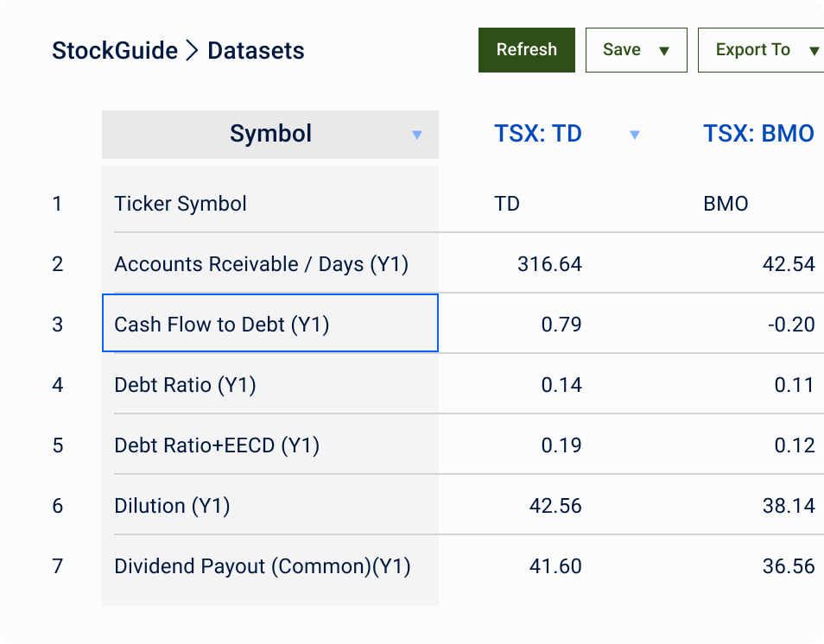Select the Debt Ratio+EECD (Y1) row label
The width and height of the screenshot is (824, 644).
tap(217, 445)
